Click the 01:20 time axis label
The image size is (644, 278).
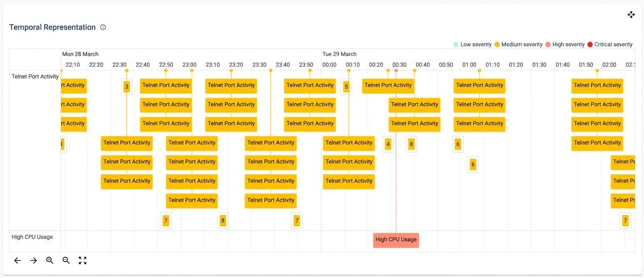coord(516,65)
